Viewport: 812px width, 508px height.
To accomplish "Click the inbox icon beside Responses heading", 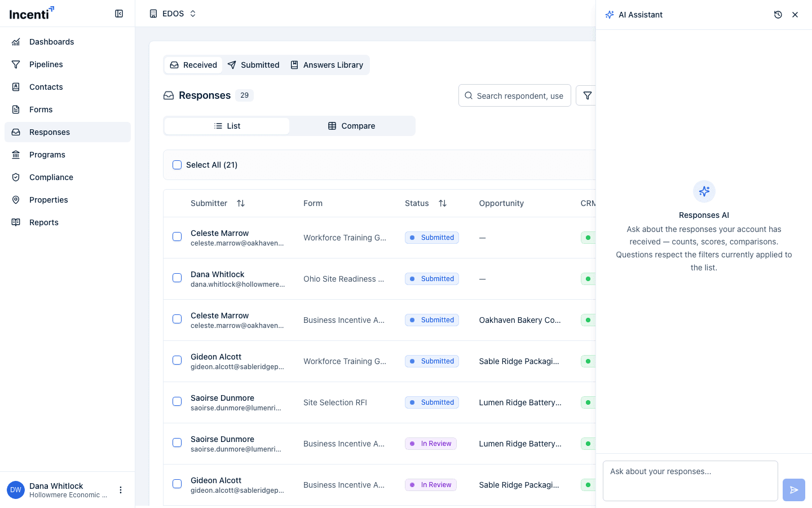I will coord(169,95).
